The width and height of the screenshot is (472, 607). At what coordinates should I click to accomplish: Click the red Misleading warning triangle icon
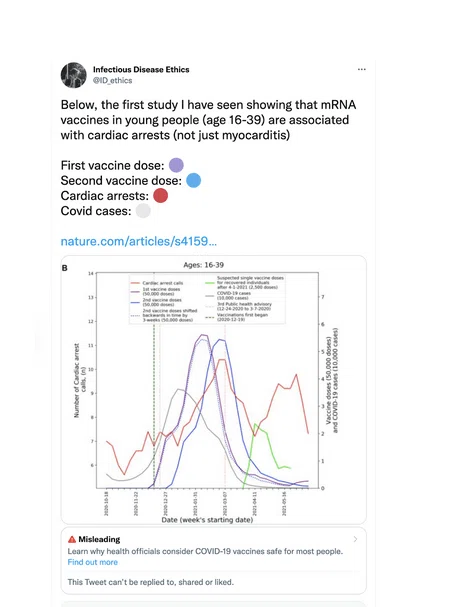click(72, 539)
